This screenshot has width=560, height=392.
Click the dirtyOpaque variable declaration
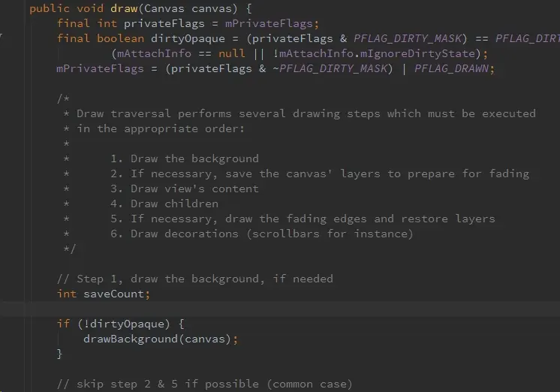pos(188,38)
